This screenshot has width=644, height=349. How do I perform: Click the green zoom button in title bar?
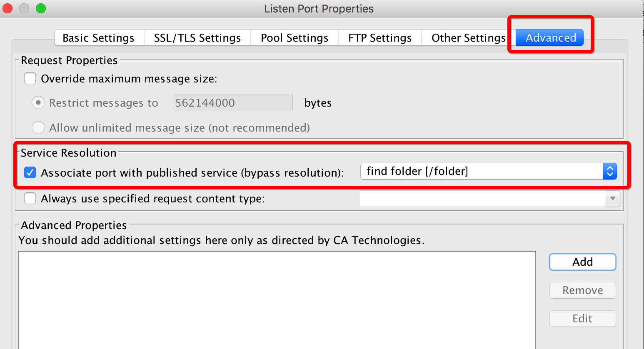pos(40,8)
